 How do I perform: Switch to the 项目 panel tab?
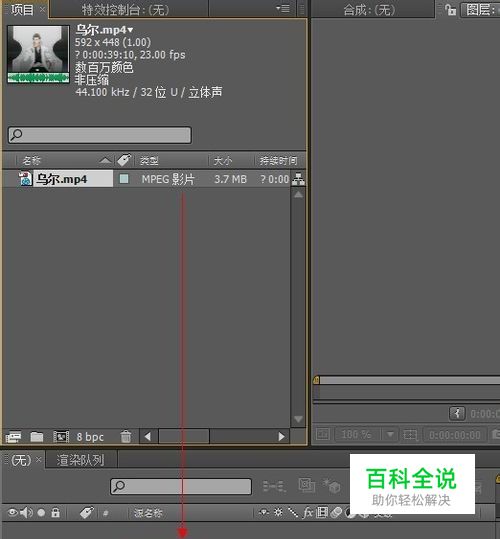click(22, 9)
